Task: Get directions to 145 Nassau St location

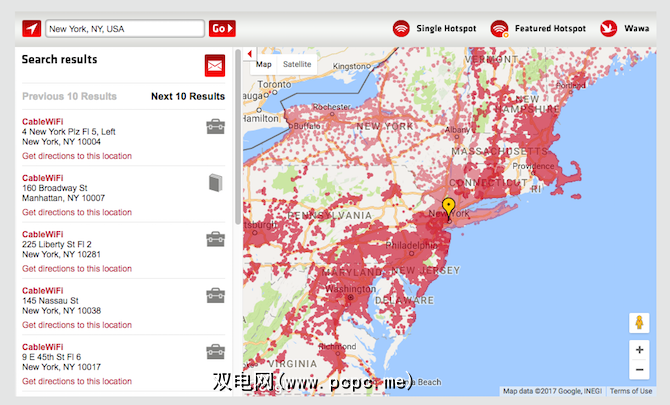Action: (x=77, y=325)
